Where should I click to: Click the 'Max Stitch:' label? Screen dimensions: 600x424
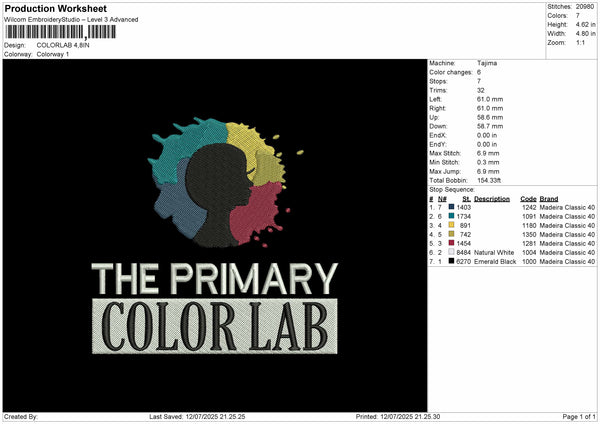point(445,153)
